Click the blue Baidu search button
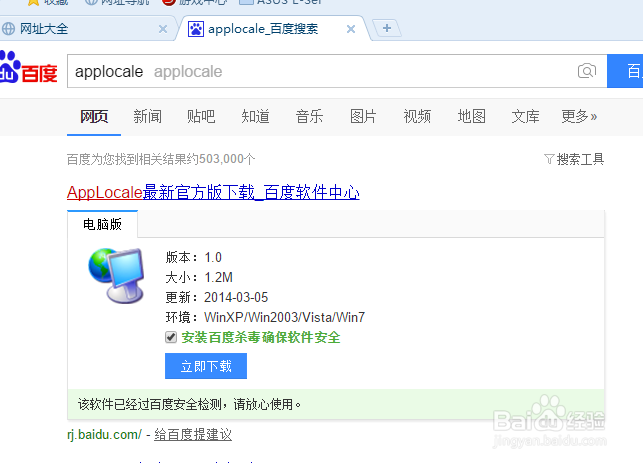 coord(625,71)
